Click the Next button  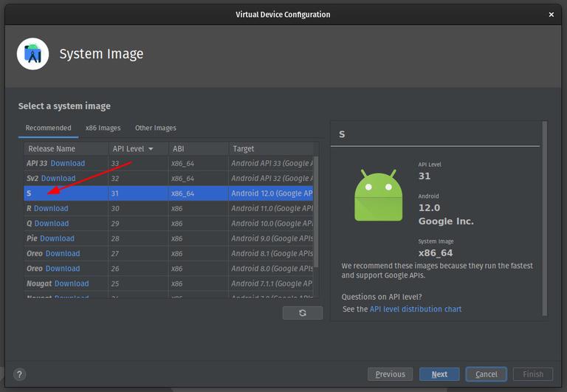pos(439,374)
